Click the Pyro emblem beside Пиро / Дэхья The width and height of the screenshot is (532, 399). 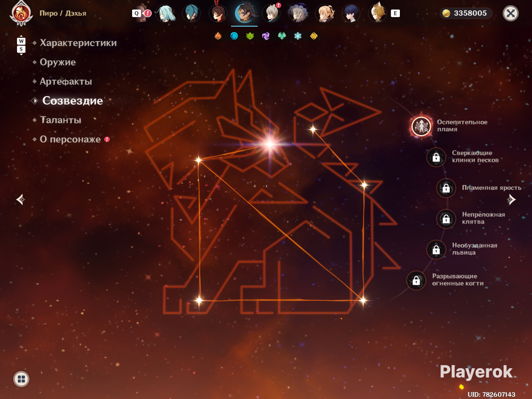point(21,13)
